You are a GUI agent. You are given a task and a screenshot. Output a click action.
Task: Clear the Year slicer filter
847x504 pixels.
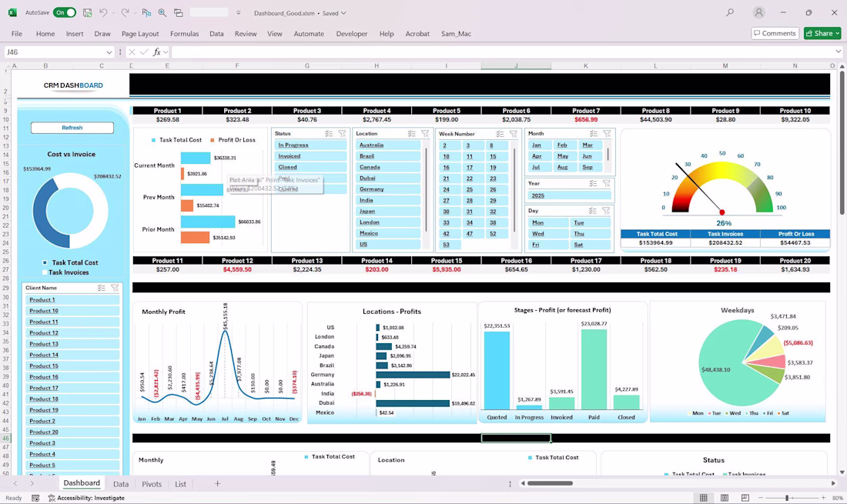point(607,183)
